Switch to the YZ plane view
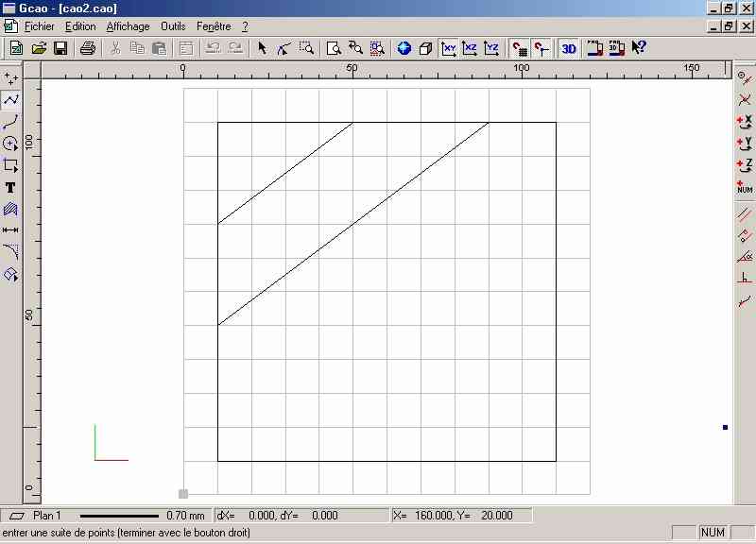Image resolution: width=756 pixels, height=544 pixels. (x=491, y=48)
